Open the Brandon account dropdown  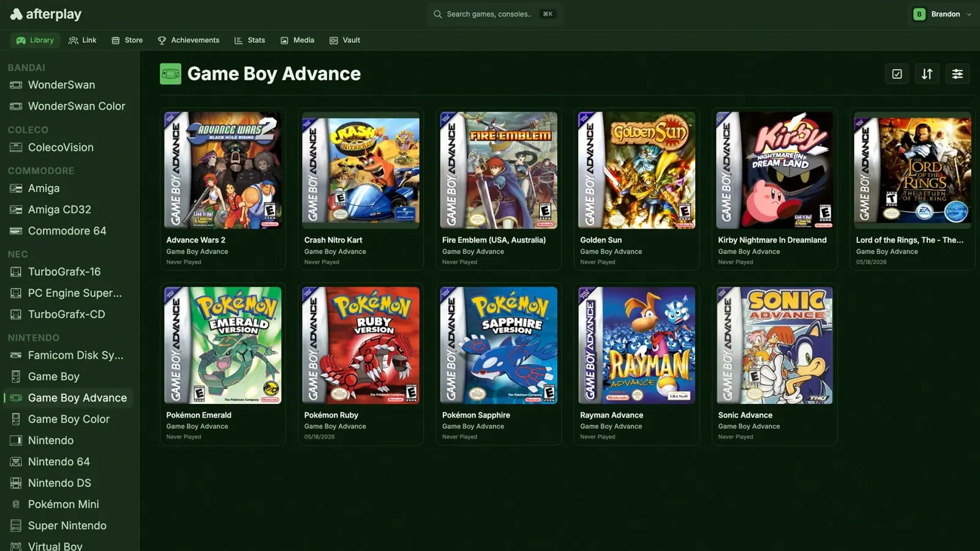[941, 14]
